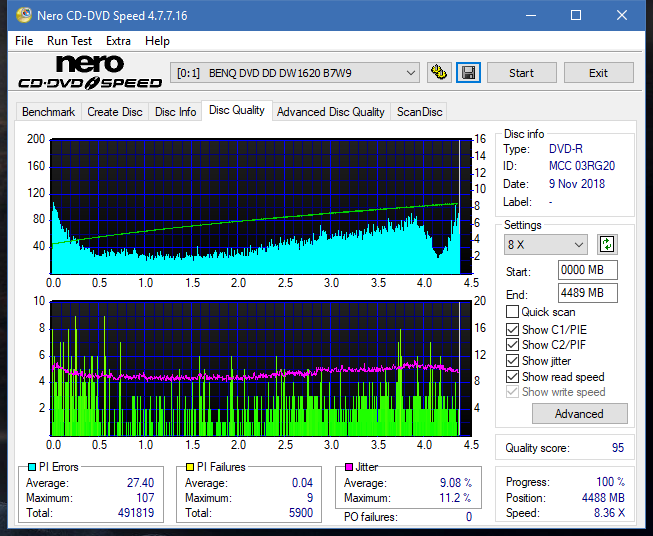
Task: Toggle Show C2/PIF checkbox
Action: pos(512,345)
